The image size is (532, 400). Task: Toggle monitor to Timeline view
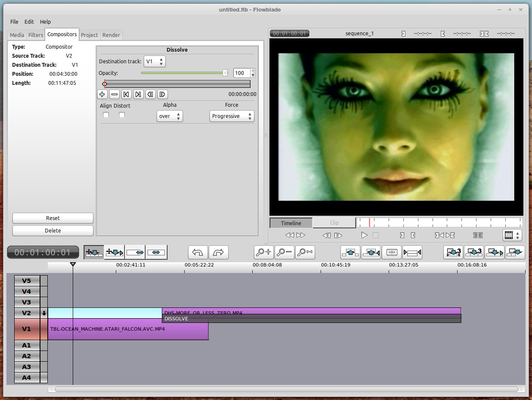pos(291,223)
